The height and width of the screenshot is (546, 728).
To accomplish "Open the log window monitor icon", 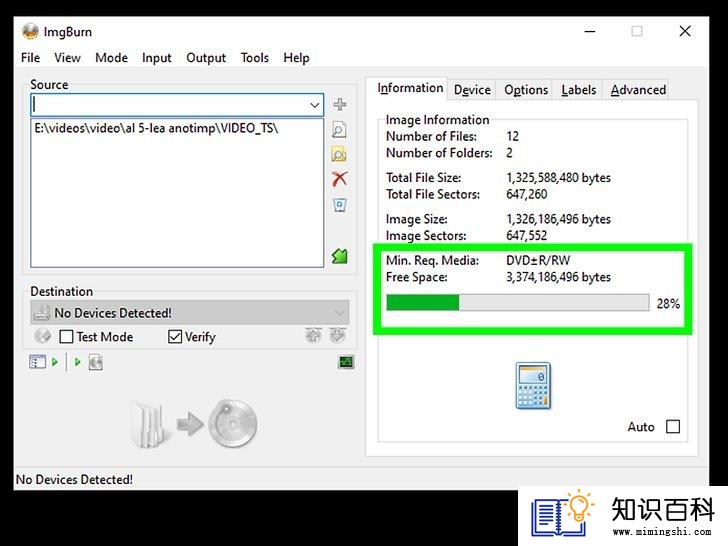I will [346, 362].
